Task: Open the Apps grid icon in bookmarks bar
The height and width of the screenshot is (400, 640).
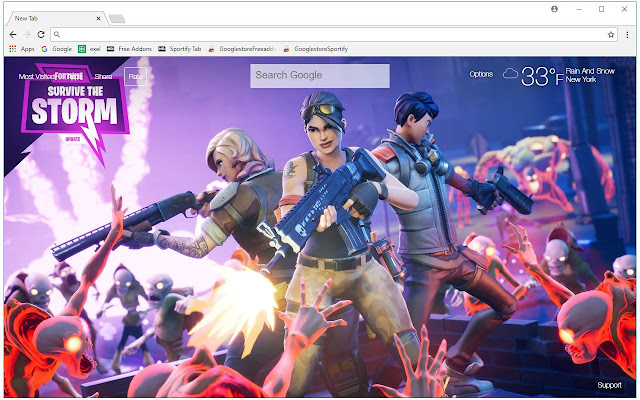Action: [13, 49]
